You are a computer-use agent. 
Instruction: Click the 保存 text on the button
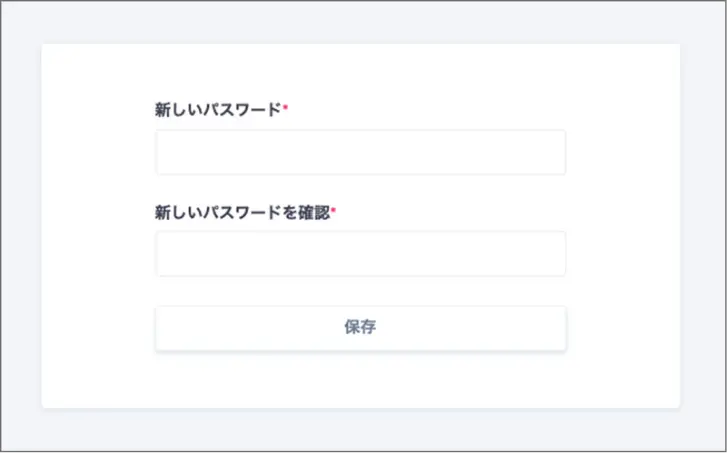360,327
